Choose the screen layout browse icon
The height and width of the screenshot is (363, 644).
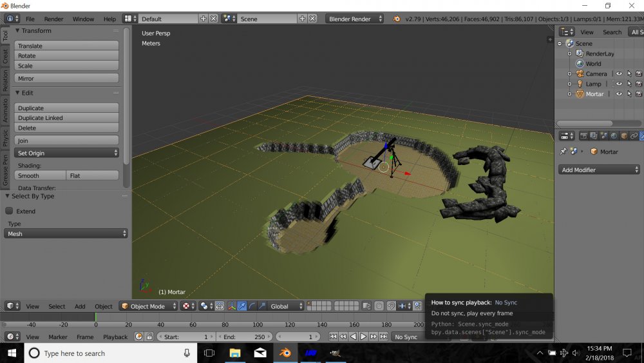[130, 19]
